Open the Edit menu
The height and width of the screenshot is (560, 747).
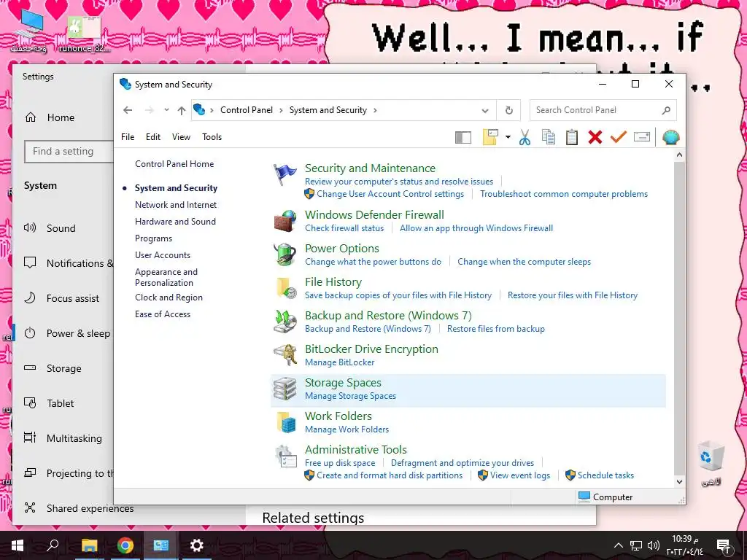coord(153,137)
